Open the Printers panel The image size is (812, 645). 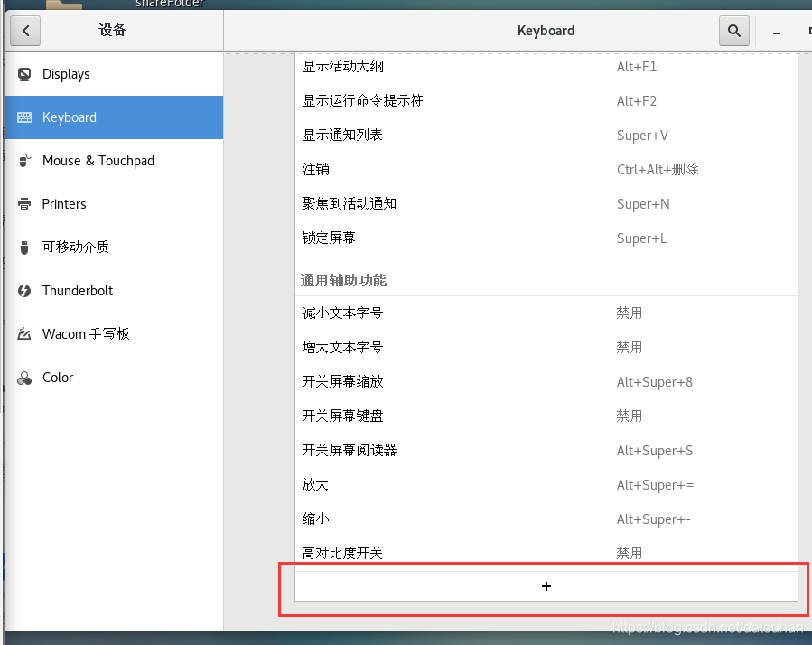click(x=114, y=204)
